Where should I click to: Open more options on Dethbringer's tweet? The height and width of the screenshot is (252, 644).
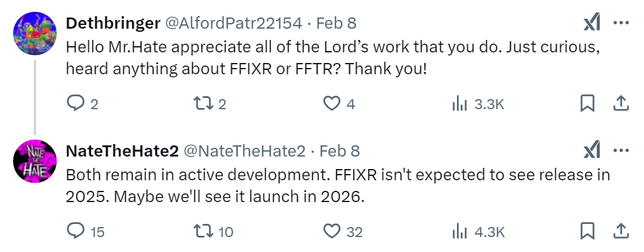tap(621, 23)
